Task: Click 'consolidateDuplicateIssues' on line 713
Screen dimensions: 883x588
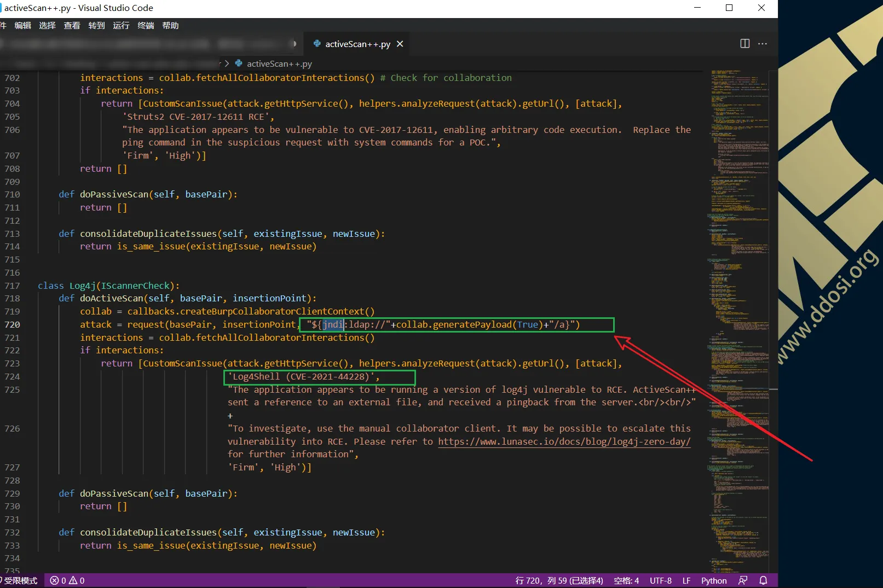Action: tap(148, 234)
